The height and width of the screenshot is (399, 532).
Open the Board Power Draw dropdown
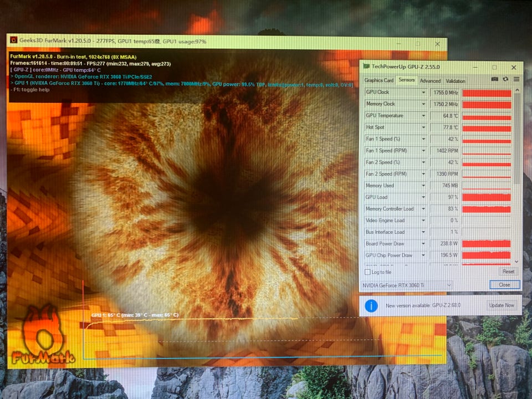pyautogui.click(x=423, y=244)
